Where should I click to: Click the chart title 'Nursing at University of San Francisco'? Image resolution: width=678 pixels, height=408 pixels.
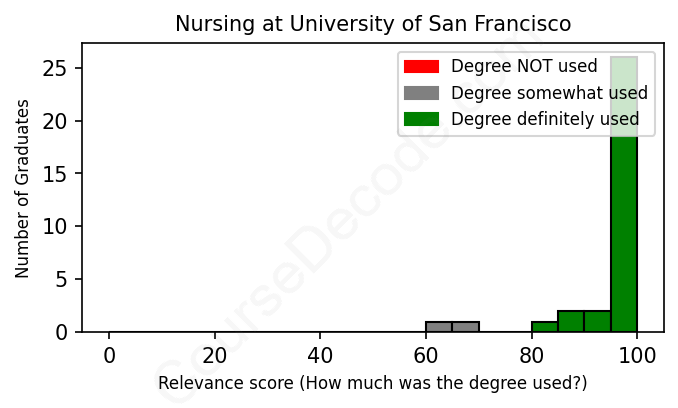coord(373,23)
